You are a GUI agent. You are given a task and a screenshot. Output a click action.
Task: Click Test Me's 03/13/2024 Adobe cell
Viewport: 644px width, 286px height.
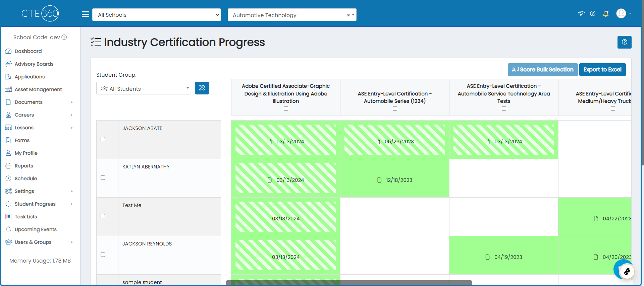point(286,217)
